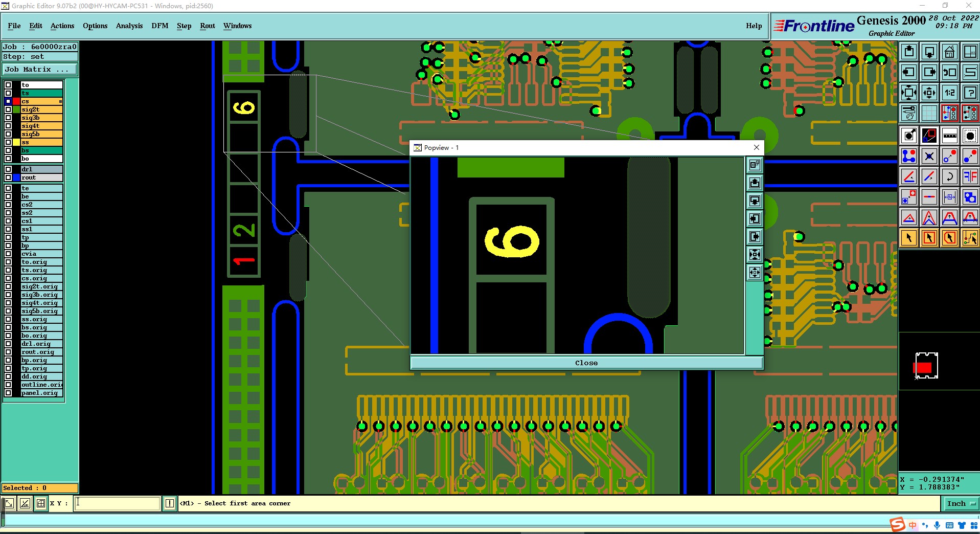This screenshot has width=980, height=534.
Task: Click the red color swatch of layer cs
Action: (x=16, y=101)
